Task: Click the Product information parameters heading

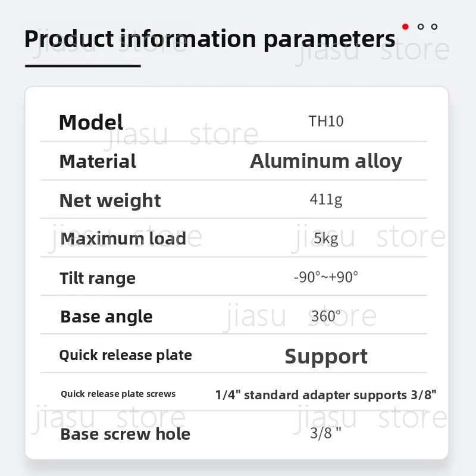Action: (x=210, y=39)
